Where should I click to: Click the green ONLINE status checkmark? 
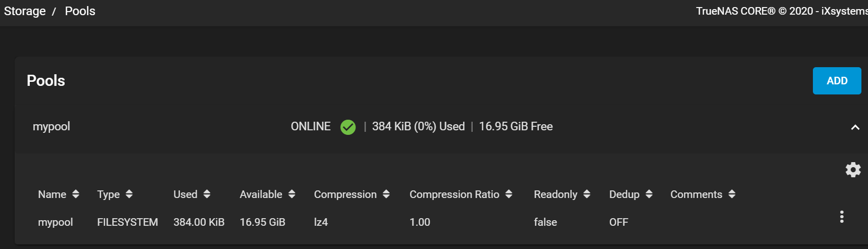click(x=348, y=127)
